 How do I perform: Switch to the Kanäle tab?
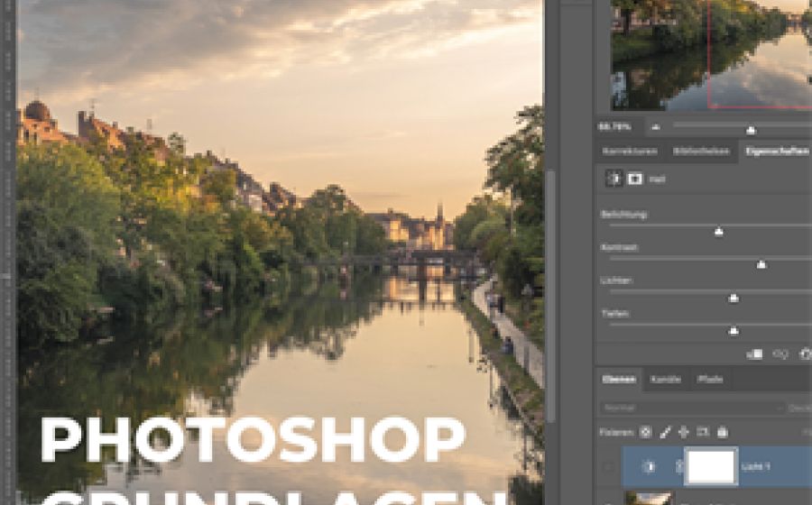(666, 380)
